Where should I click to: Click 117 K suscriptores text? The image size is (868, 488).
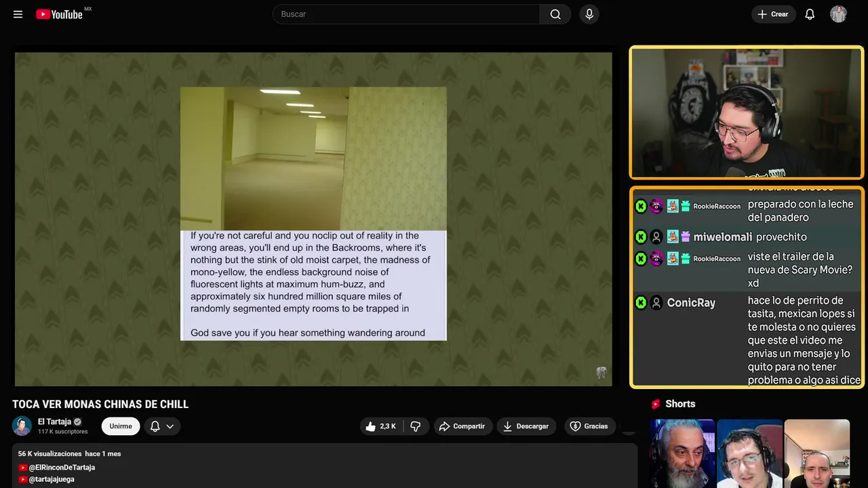(63, 432)
